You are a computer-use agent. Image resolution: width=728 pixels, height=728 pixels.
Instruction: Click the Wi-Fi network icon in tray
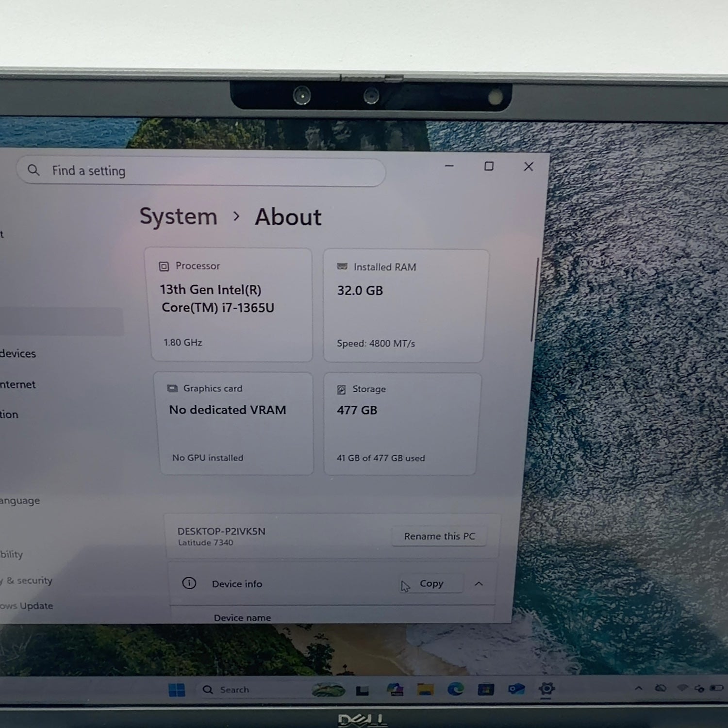pyautogui.click(x=682, y=688)
